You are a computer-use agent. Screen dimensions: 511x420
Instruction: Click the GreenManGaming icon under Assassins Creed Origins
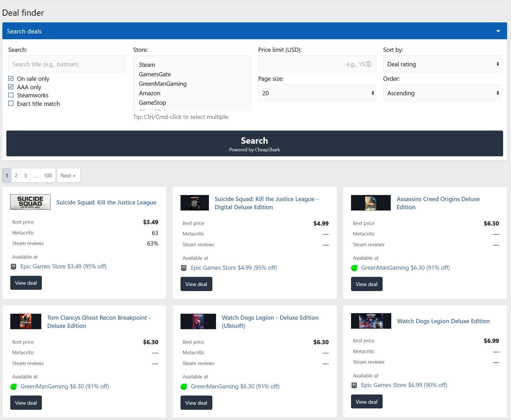click(354, 268)
